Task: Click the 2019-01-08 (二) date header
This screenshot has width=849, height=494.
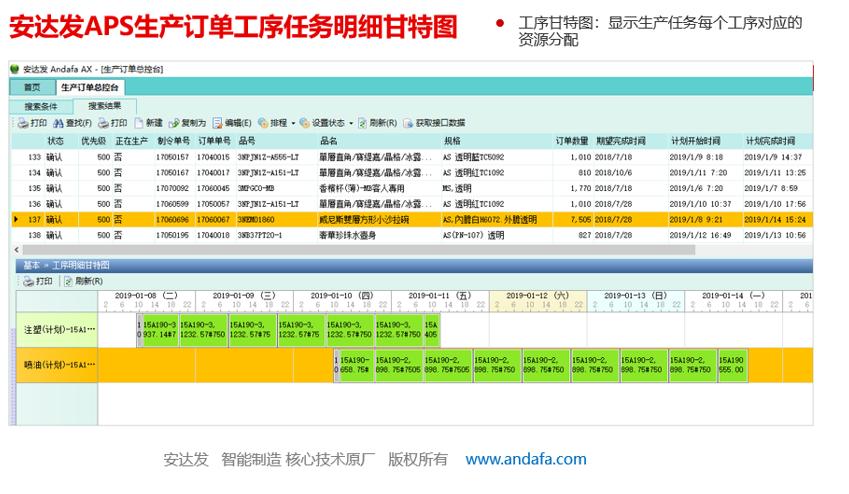Action: tap(146, 296)
